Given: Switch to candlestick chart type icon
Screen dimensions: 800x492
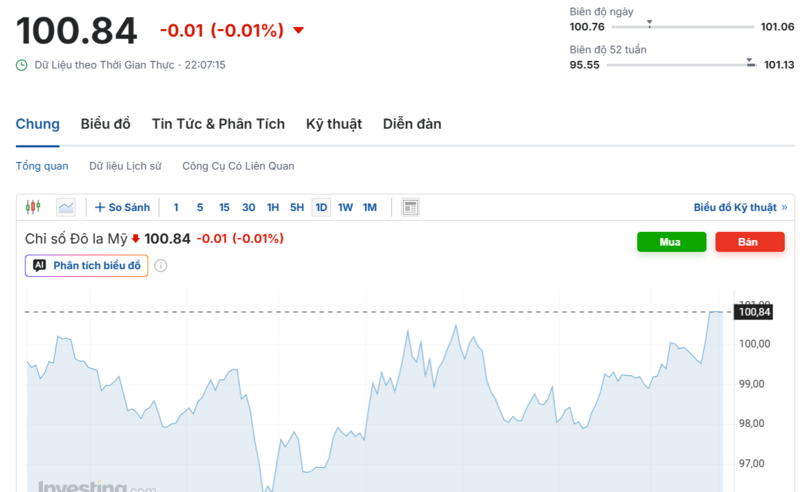Looking at the screenshot, I should (x=33, y=207).
